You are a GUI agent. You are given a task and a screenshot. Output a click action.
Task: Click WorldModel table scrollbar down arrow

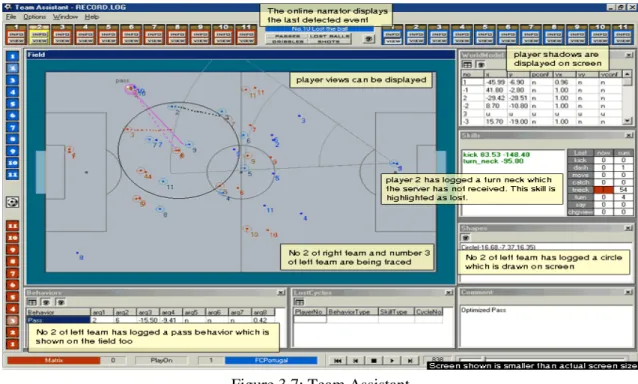[x=627, y=121]
